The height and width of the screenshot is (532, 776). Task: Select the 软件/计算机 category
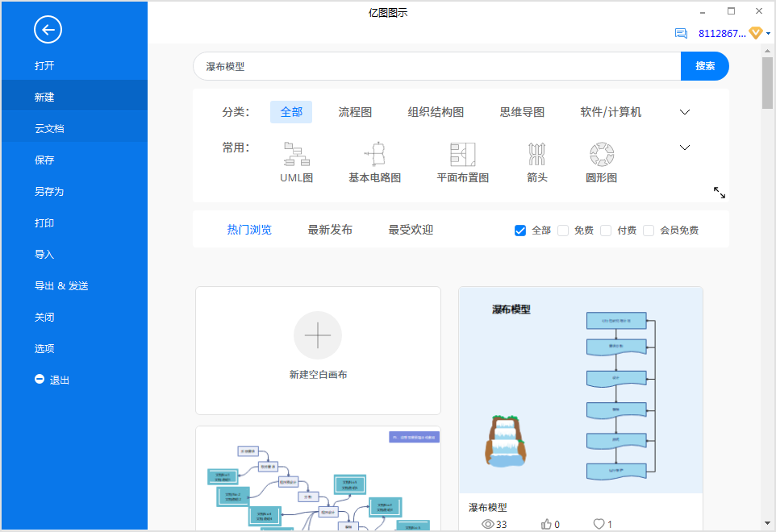coord(611,112)
